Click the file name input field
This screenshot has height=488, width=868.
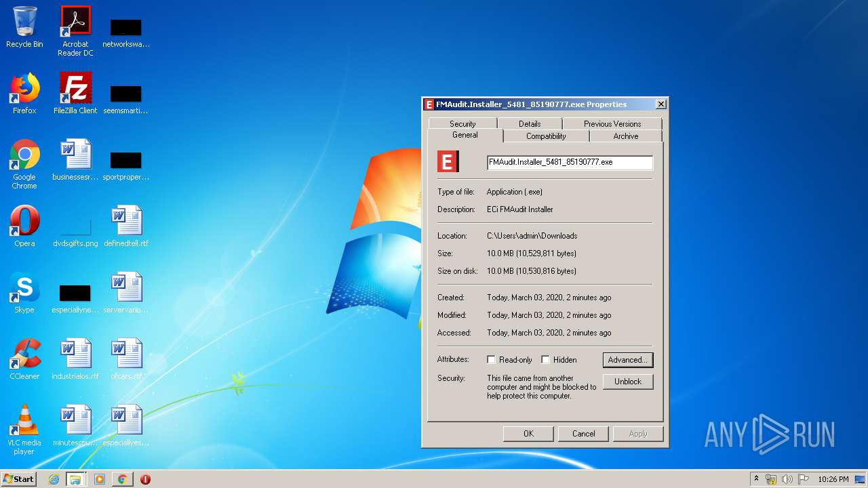(570, 162)
